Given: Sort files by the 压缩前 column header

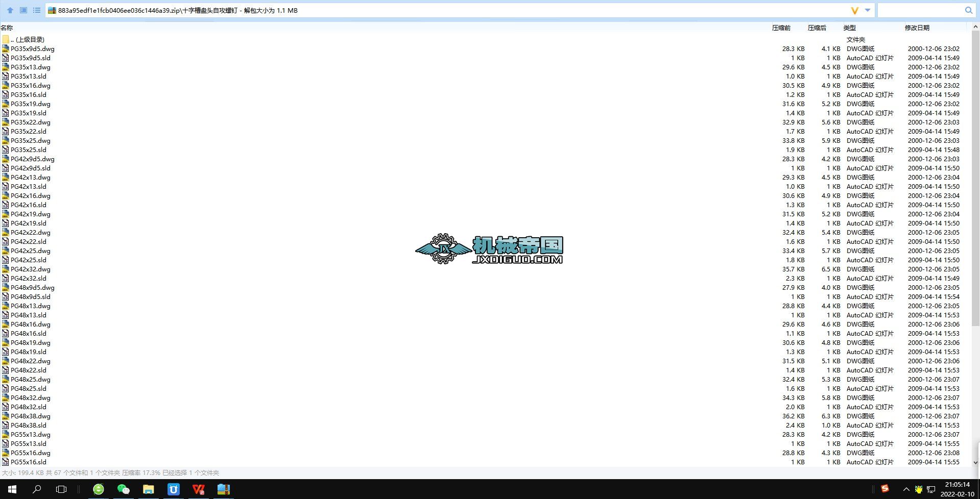Looking at the screenshot, I should point(781,28).
